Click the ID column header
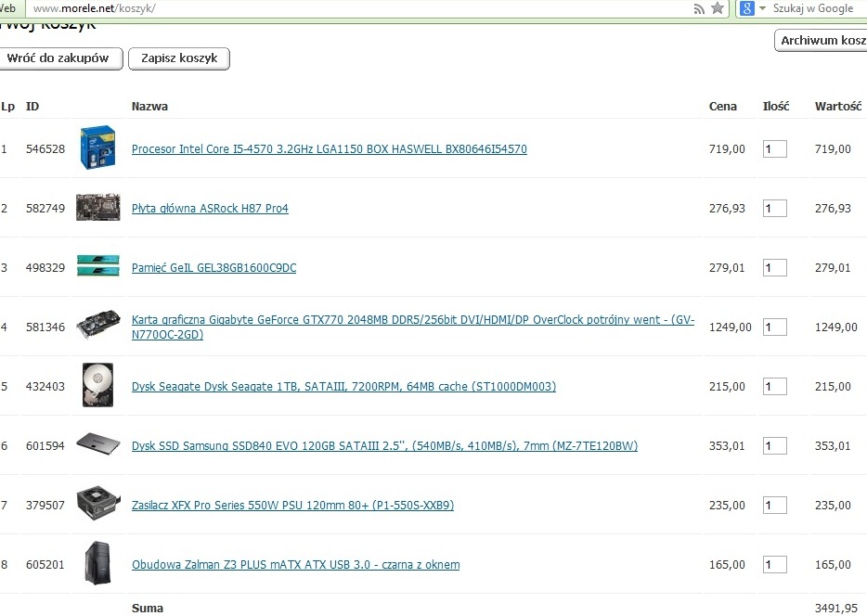 click(32, 106)
